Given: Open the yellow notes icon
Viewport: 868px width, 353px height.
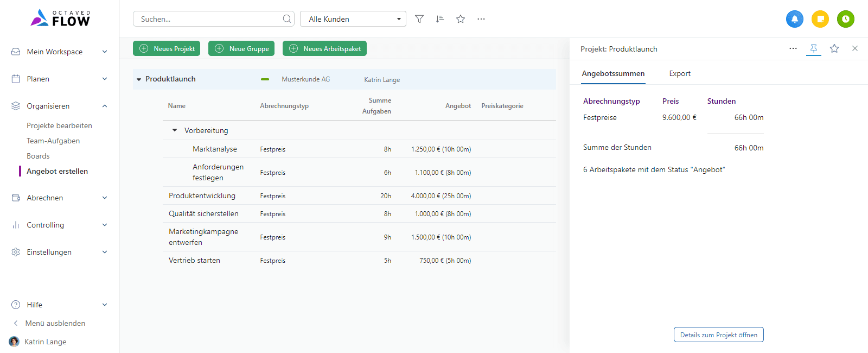Looking at the screenshot, I should pyautogui.click(x=820, y=19).
